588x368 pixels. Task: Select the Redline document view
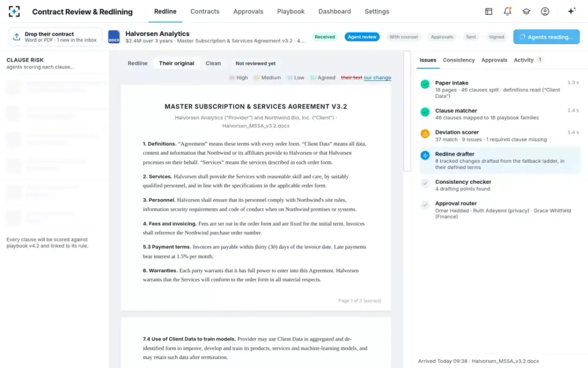[138, 63]
